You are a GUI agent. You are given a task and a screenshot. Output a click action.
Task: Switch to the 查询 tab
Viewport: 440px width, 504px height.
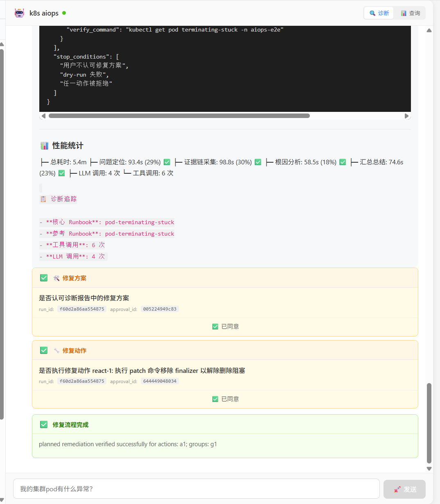410,13
